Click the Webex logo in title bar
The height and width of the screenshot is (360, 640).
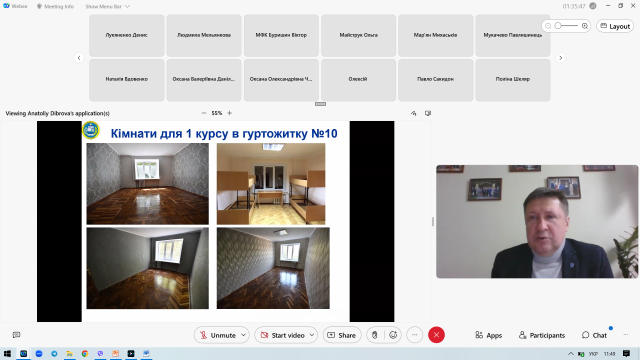click(15, 6)
